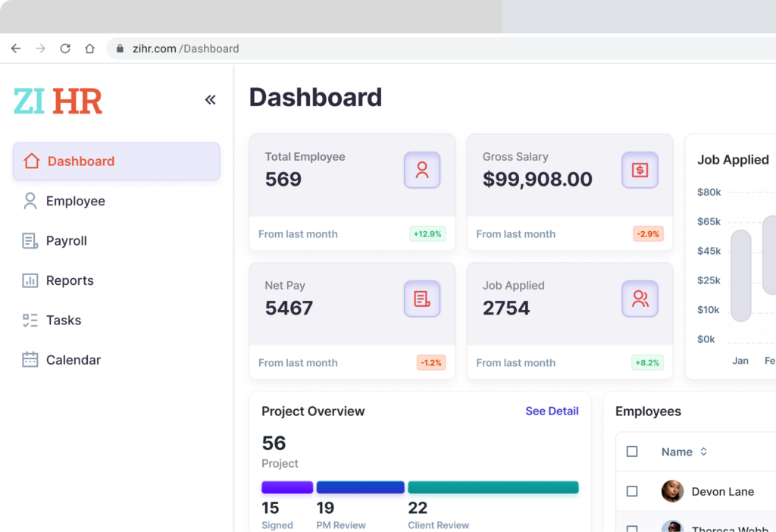The width and height of the screenshot is (776, 532).
Task: Click the ZI HR logo
Action: (x=58, y=101)
